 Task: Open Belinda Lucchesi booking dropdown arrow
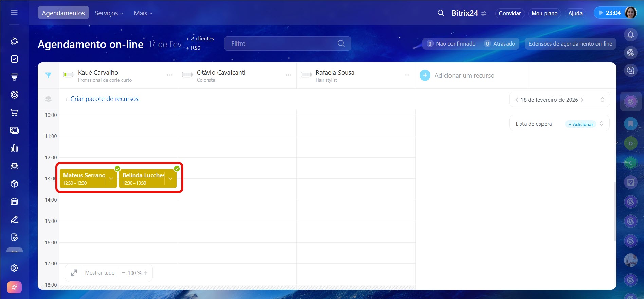(x=170, y=179)
